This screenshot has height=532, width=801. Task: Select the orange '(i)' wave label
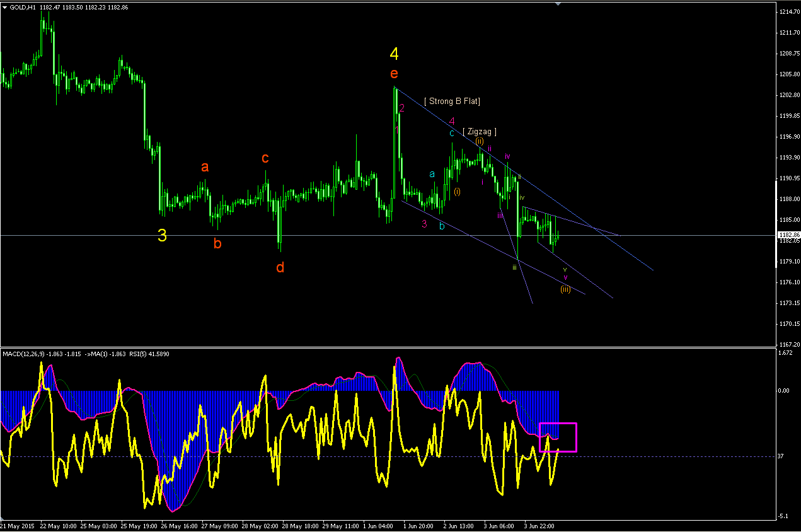coord(457,192)
